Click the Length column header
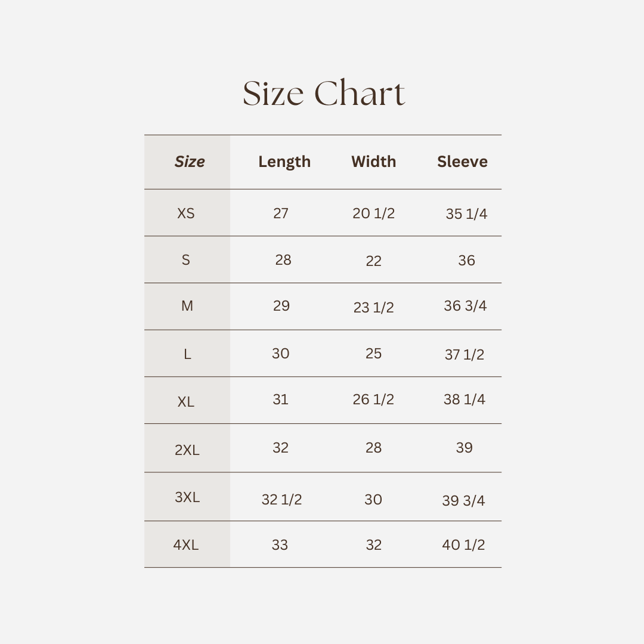Viewport: 644px width, 644px height. point(284,162)
